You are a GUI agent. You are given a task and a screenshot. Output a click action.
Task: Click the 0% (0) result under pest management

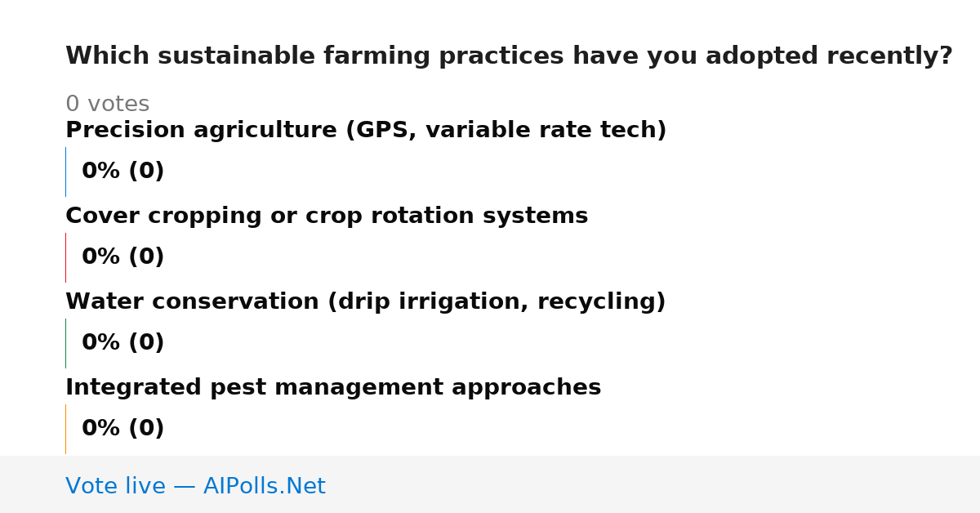pyautogui.click(x=123, y=429)
